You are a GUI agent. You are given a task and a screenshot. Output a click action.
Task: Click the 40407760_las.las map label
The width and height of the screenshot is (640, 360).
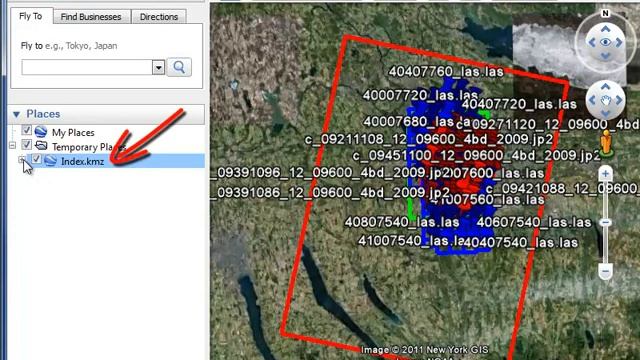[446, 72]
